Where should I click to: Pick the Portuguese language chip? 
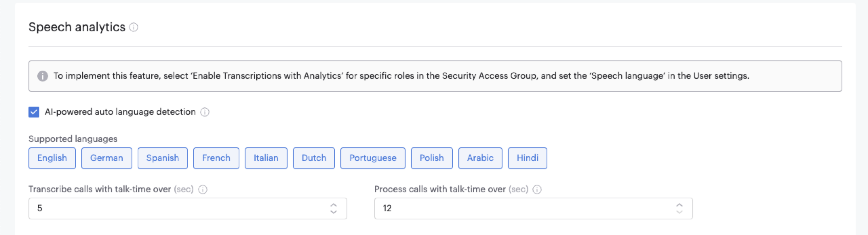point(373,158)
